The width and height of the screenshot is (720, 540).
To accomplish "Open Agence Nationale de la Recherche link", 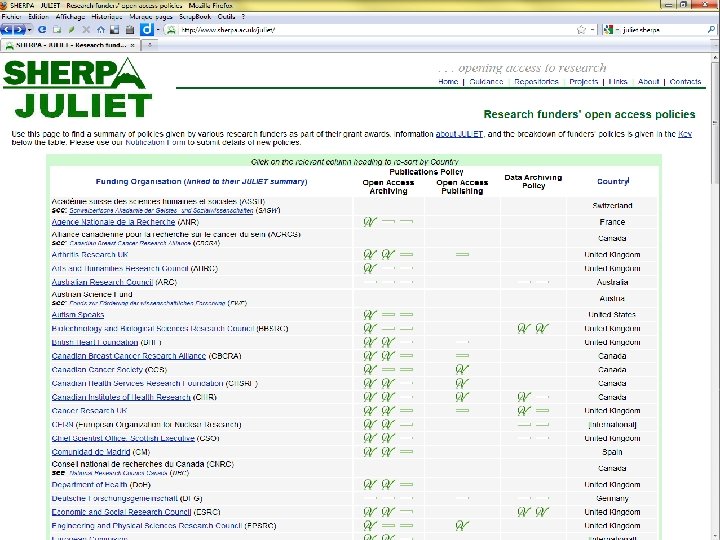I will point(113,222).
